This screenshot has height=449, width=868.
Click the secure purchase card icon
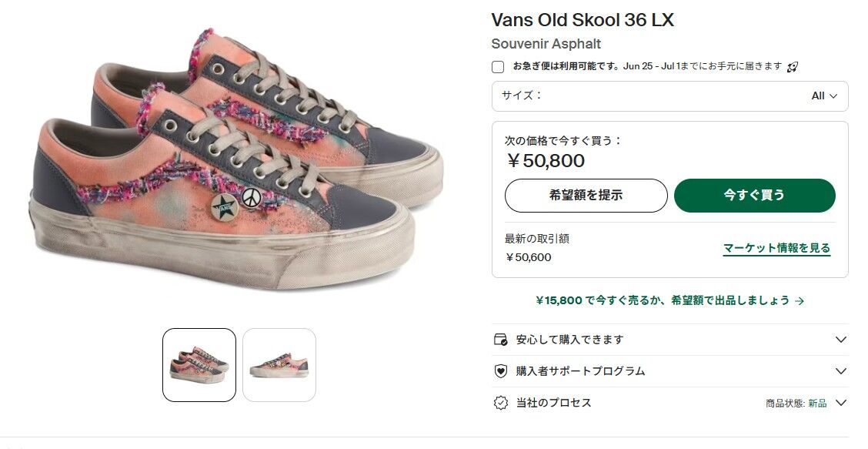tap(500, 339)
